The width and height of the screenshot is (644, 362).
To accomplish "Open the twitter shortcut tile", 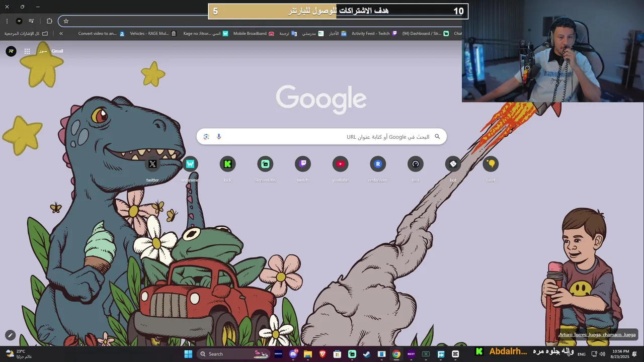I will pos(152,169).
